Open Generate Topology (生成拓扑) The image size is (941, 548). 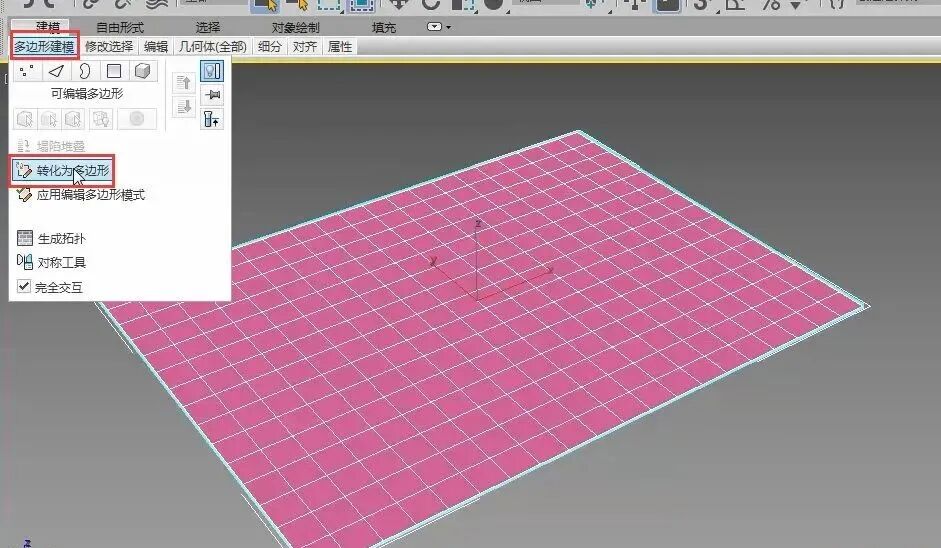pyautogui.click(x=51, y=238)
